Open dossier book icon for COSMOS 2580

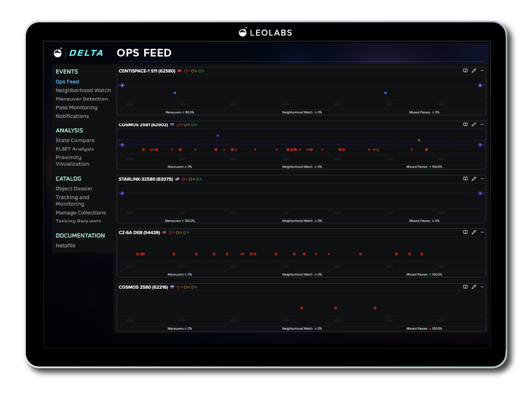tap(465, 287)
